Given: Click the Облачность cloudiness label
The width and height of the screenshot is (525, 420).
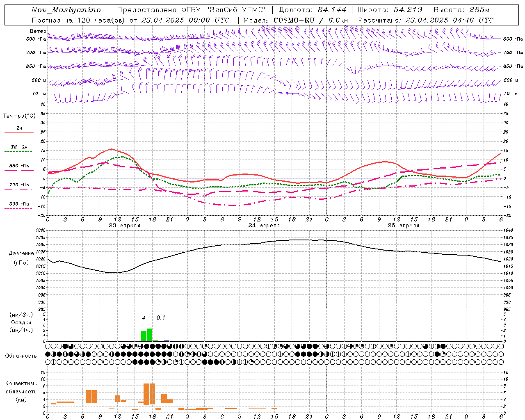Looking at the screenshot, I should (x=21, y=356).
